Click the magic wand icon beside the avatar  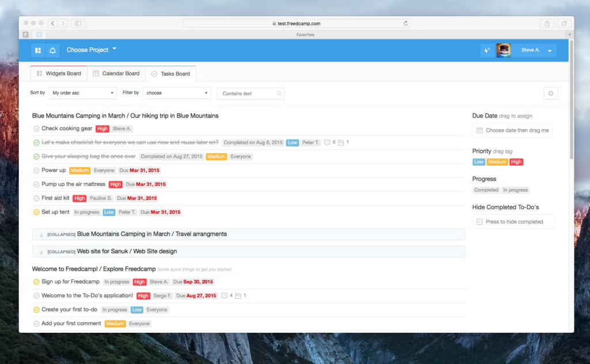pyautogui.click(x=487, y=50)
